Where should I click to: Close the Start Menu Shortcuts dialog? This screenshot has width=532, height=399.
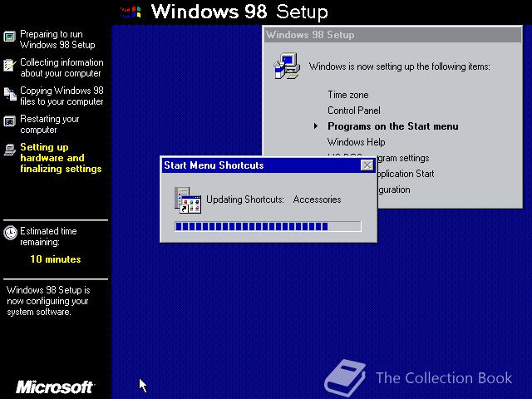click(367, 165)
